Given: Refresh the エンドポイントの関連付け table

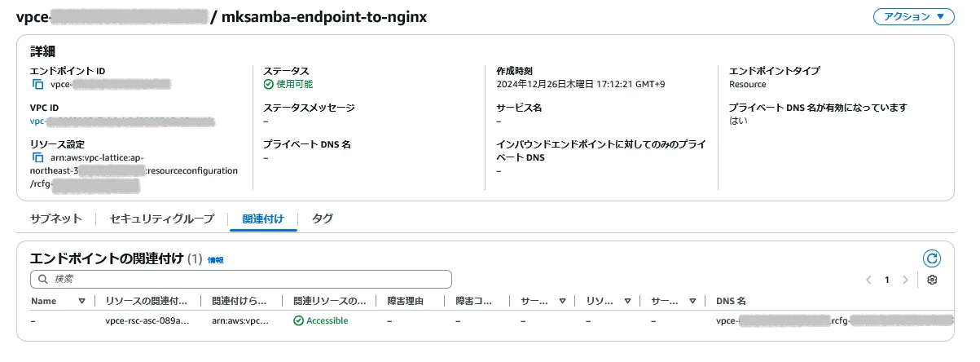Looking at the screenshot, I should pyautogui.click(x=932, y=258).
